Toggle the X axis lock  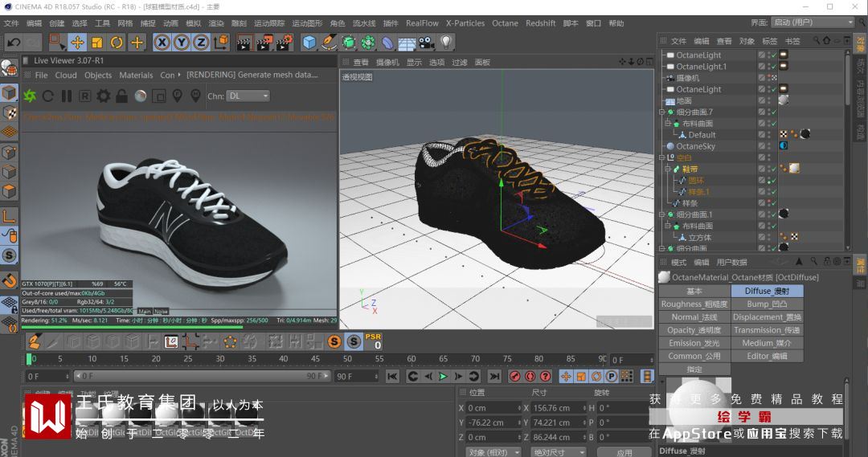(162, 43)
